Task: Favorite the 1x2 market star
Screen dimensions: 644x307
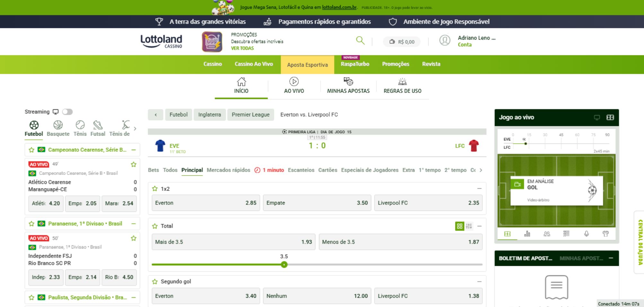Action: pos(155,189)
